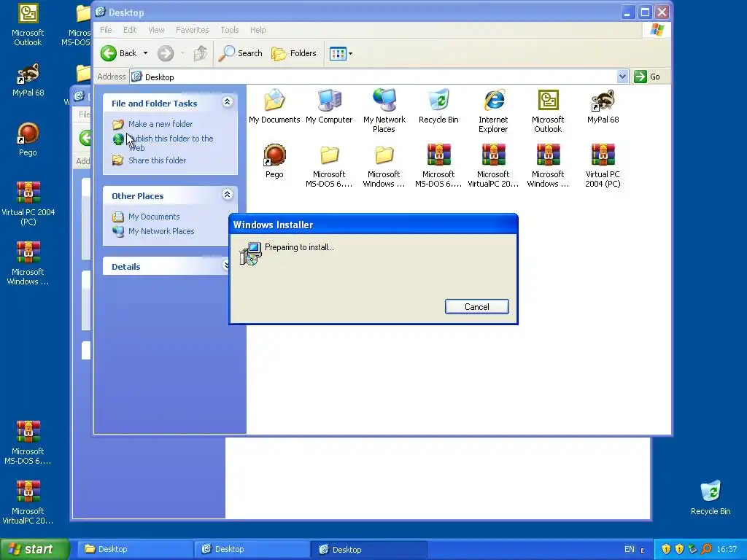Select Microsoft Windows archive in Explorer window
The height and width of the screenshot is (560, 747).
click(x=548, y=166)
